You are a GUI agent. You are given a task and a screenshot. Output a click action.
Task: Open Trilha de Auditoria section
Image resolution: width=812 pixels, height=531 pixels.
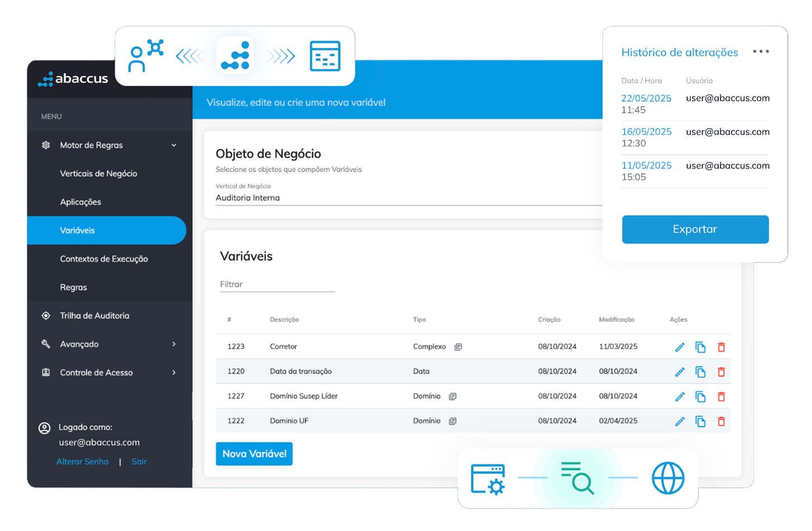coord(95,316)
